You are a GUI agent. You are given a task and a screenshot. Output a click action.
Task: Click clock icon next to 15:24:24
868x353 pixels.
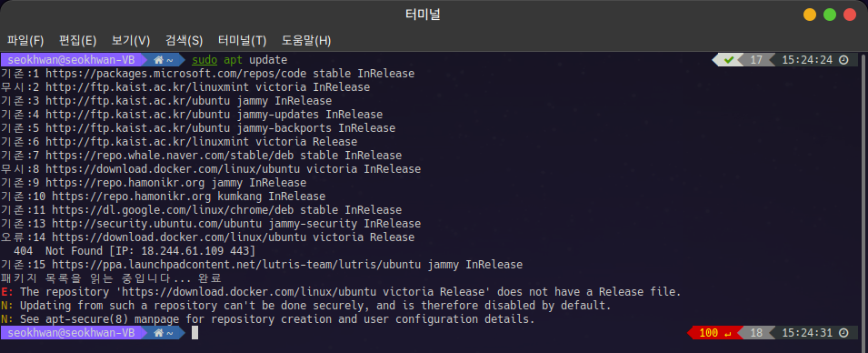tap(843, 60)
